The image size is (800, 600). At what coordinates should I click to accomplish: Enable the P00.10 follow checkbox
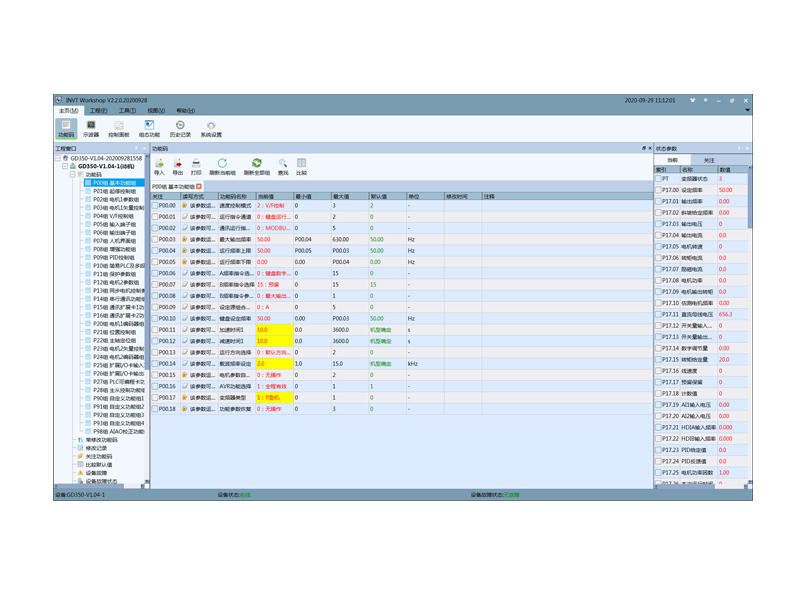click(156, 318)
